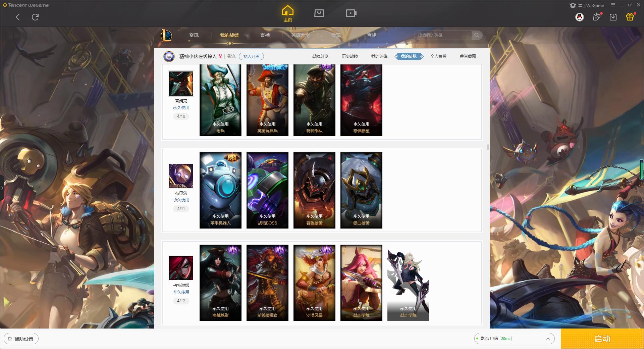Image resolution: width=644 pixels, height=349 pixels.
Task: Open the friends icon with notification dot
Action: (x=597, y=17)
